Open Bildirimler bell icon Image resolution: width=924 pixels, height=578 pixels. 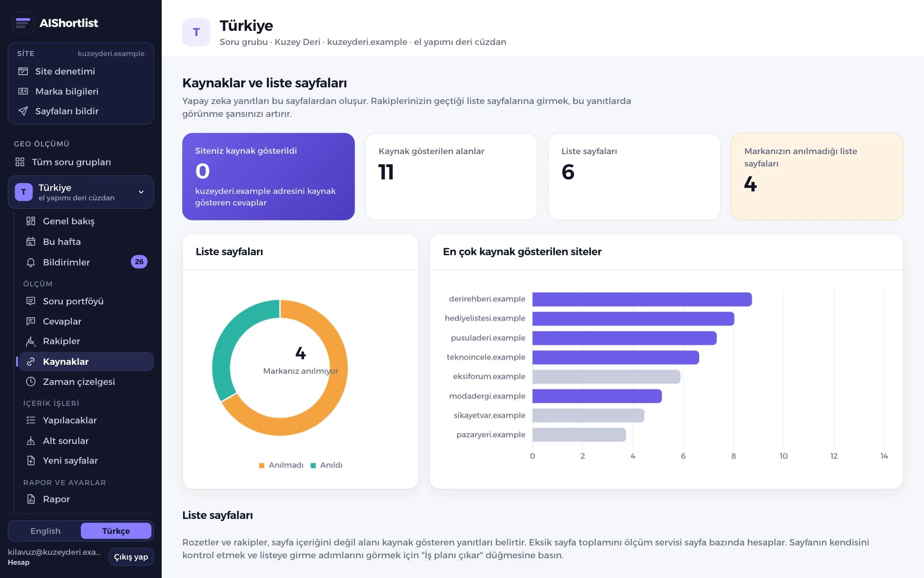[x=31, y=262]
